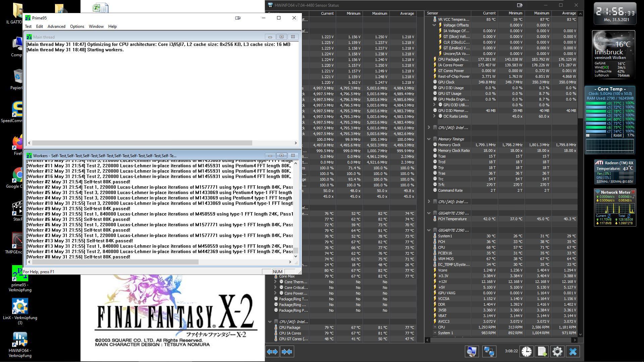This screenshot has width=644, height=362.
Task: Click the ATI Radeon temperature gadget
Action: point(614,172)
